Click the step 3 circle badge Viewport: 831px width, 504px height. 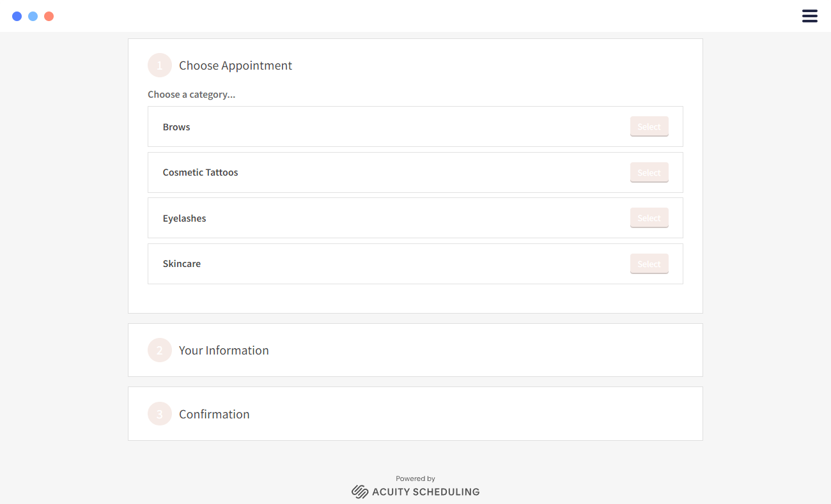[x=159, y=414]
